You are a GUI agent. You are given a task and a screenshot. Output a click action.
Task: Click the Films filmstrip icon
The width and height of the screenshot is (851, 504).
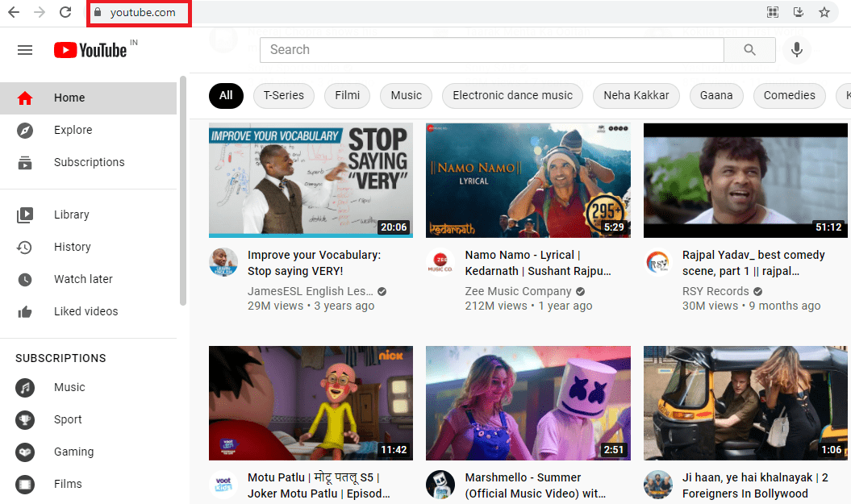[x=25, y=485]
